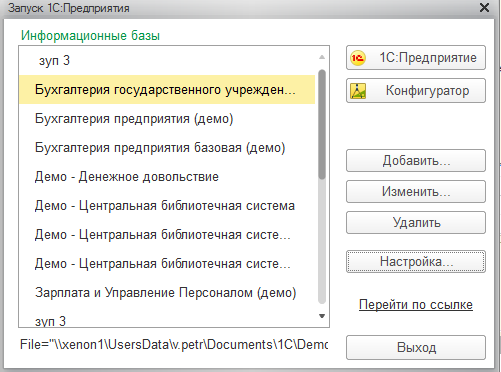Click Выход to quit launcher

point(416,348)
